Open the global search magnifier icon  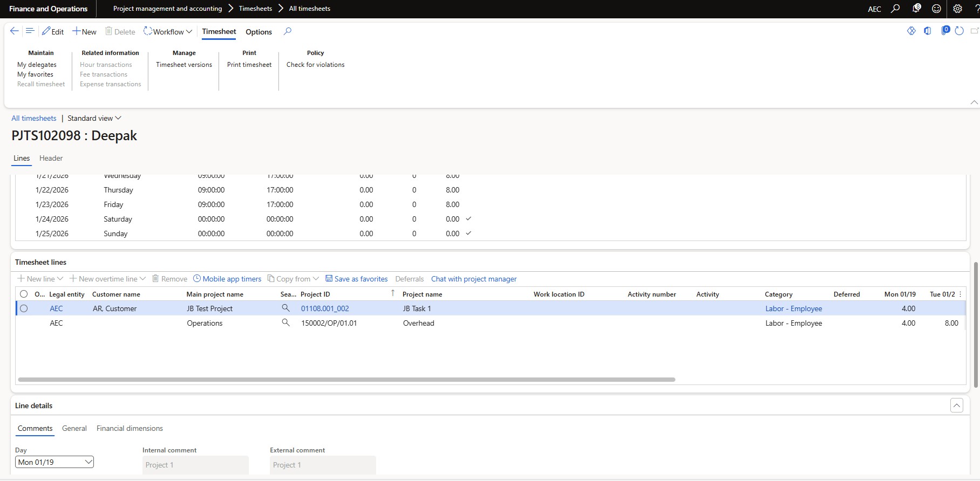click(895, 9)
